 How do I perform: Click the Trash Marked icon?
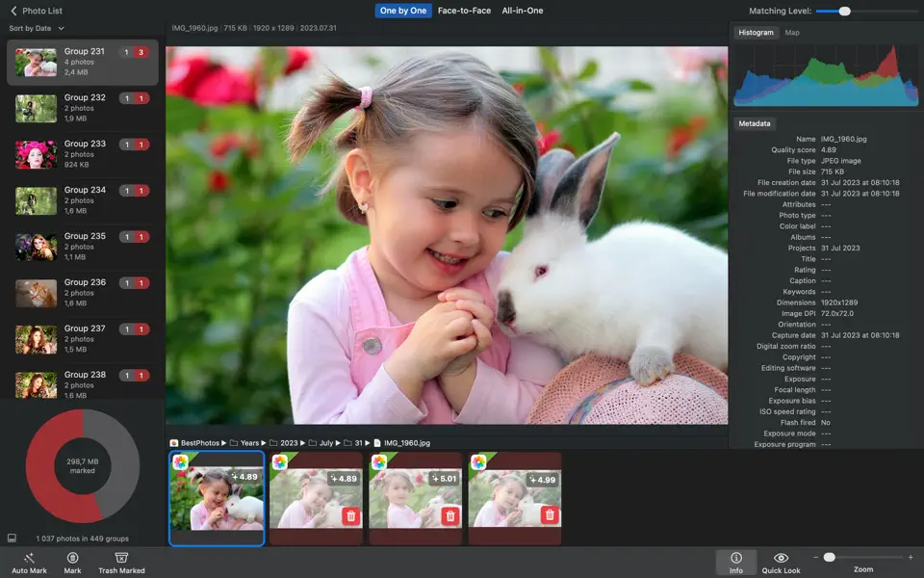(121, 563)
